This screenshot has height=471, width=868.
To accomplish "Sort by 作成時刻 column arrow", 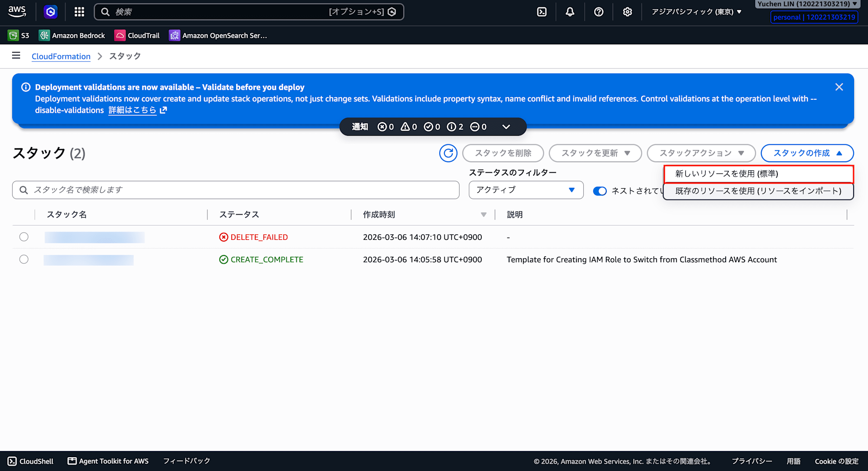I will click(x=483, y=215).
